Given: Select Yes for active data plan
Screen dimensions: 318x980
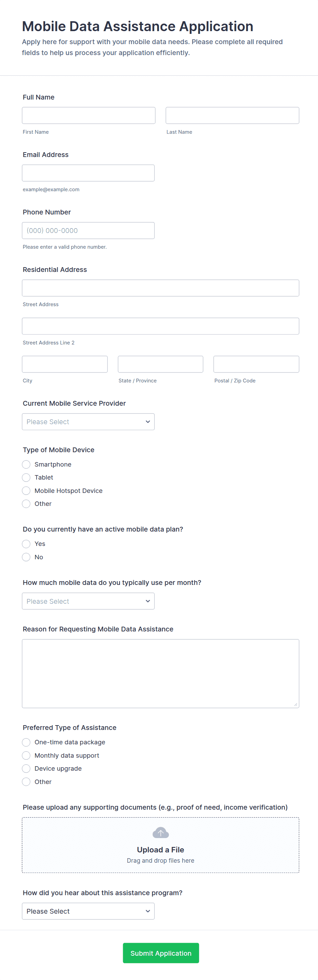Looking at the screenshot, I should [26, 544].
